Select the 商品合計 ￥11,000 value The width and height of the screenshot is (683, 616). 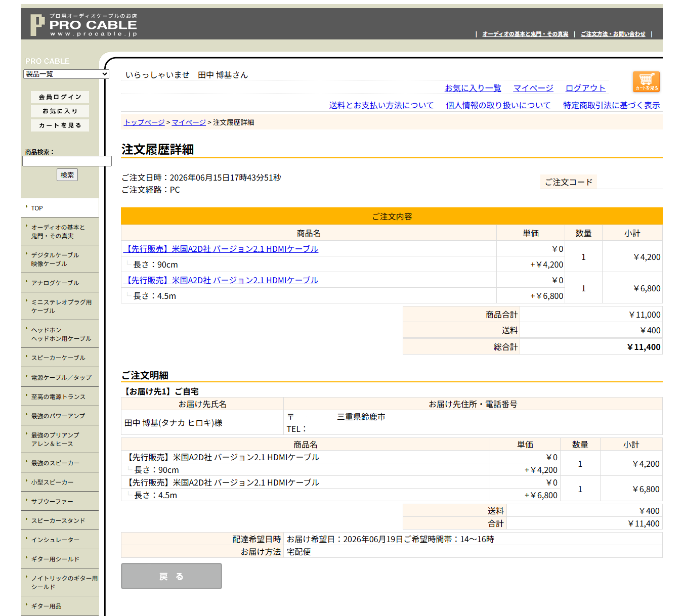pyautogui.click(x=645, y=315)
